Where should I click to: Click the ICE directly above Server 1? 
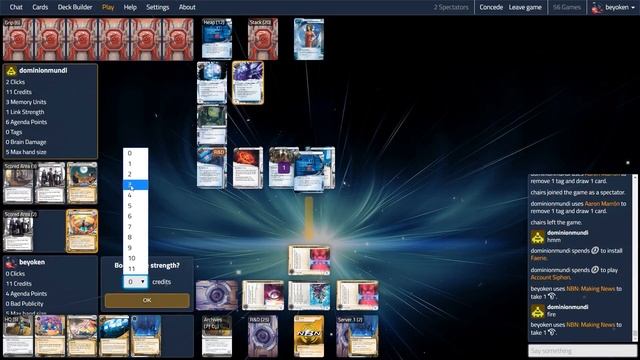pos(358,295)
